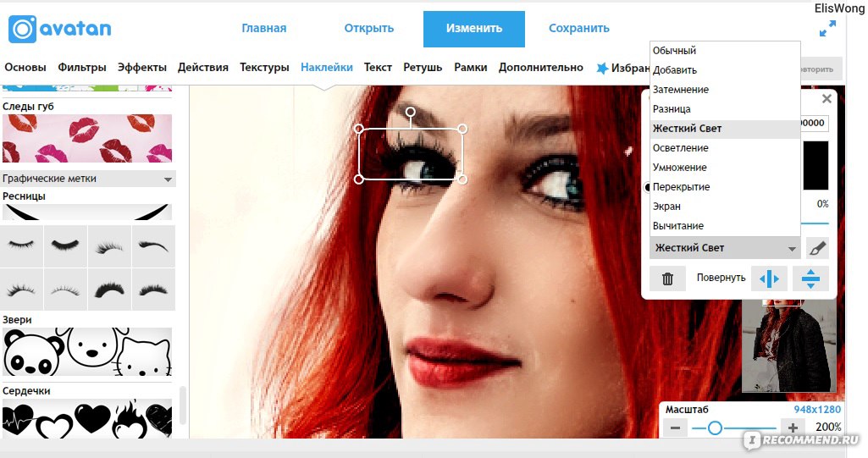Viewport: 868px width, 458px height.
Task: Delete the sticker with the trash icon
Action: (667, 279)
